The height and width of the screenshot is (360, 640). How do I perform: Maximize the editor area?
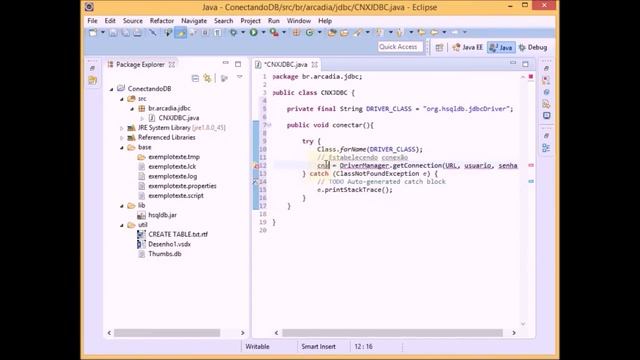tap(525, 64)
